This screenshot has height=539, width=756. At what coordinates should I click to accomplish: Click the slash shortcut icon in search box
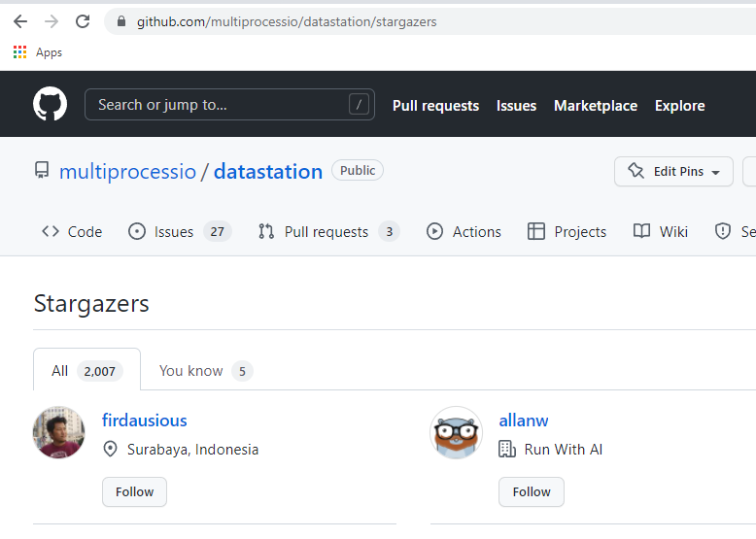pos(359,105)
